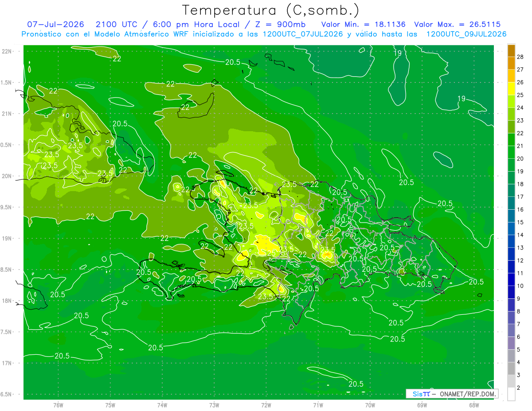The height and width of the screenshot is (411, 532).
Task: Click the "21N" latitude axis label
Action: pos(7,114)
